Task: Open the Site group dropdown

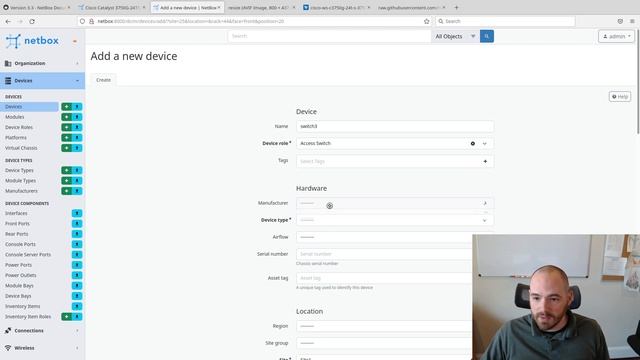Action: [x=384, y=343]
